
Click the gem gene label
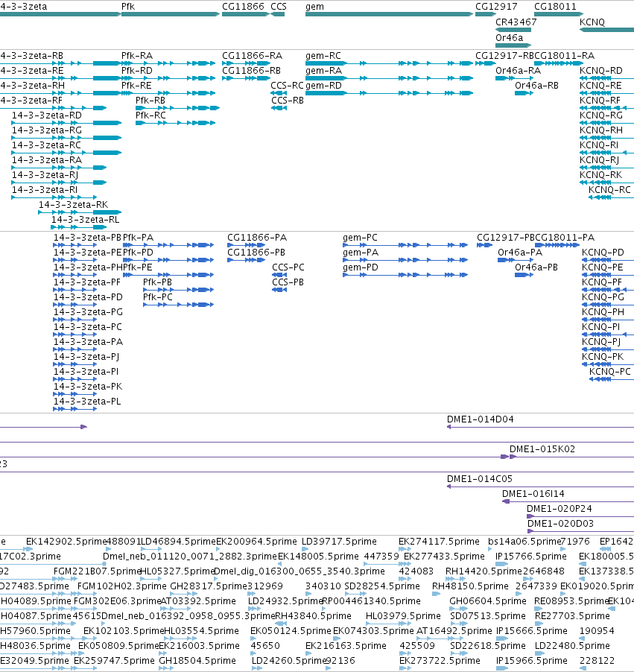pyautogui.click(x=314, y=7)
